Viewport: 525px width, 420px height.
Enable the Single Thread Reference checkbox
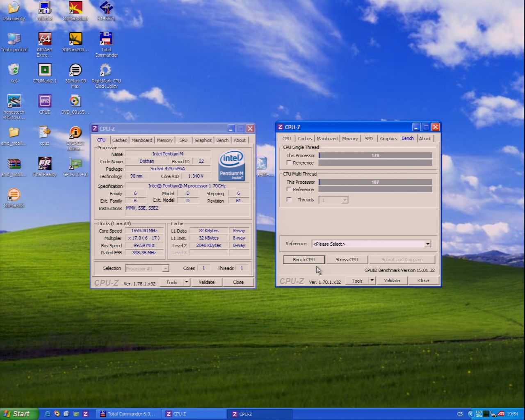coord(290,163)
